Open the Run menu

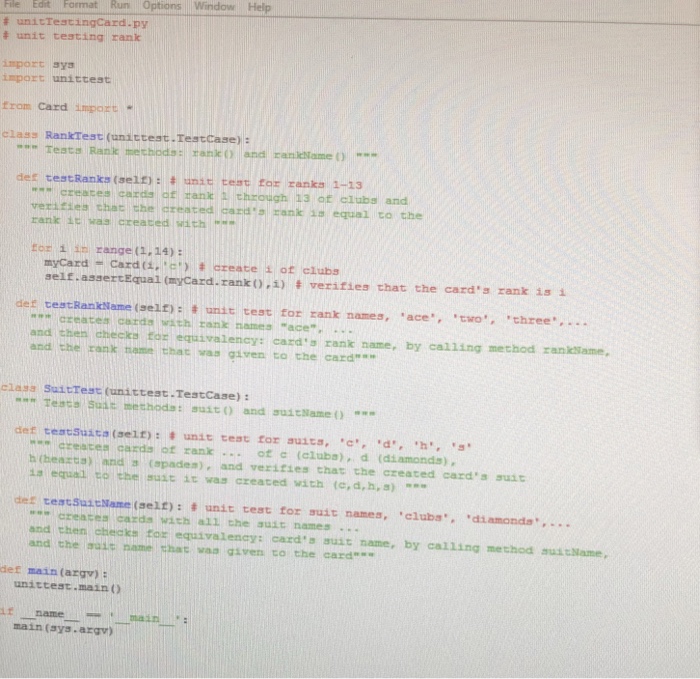120,5
